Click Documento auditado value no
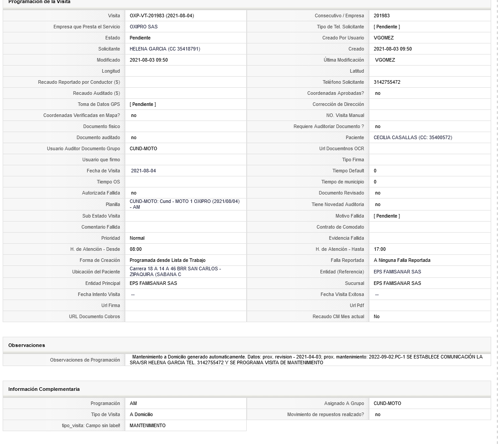Screen dimensions: 504x444 pos(134,138)
